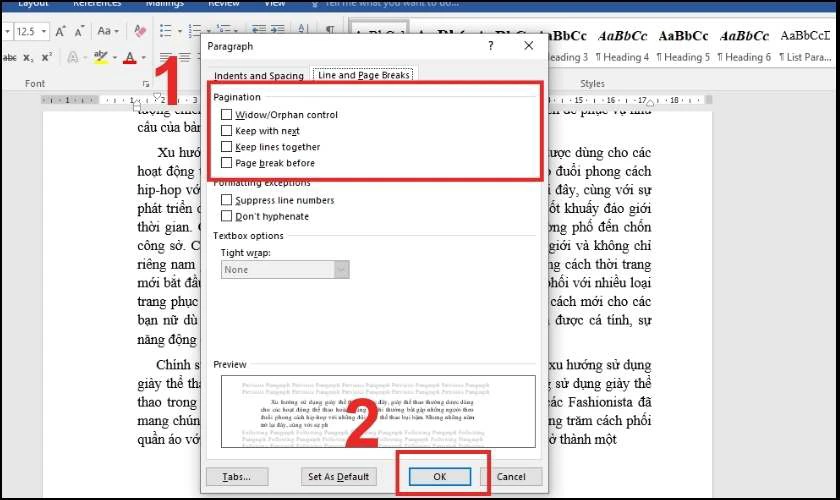The image size is (840, 500).
Task: Click the OK button
Action: (440, 476)
